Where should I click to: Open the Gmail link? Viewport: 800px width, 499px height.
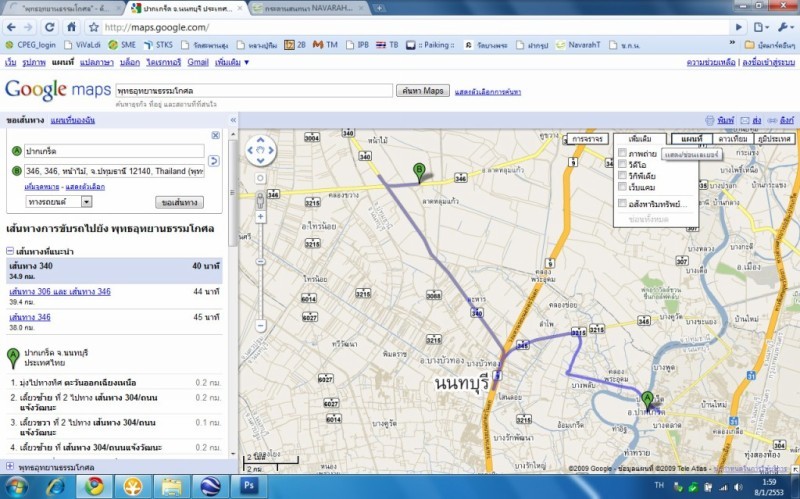(x=198, y=62)
